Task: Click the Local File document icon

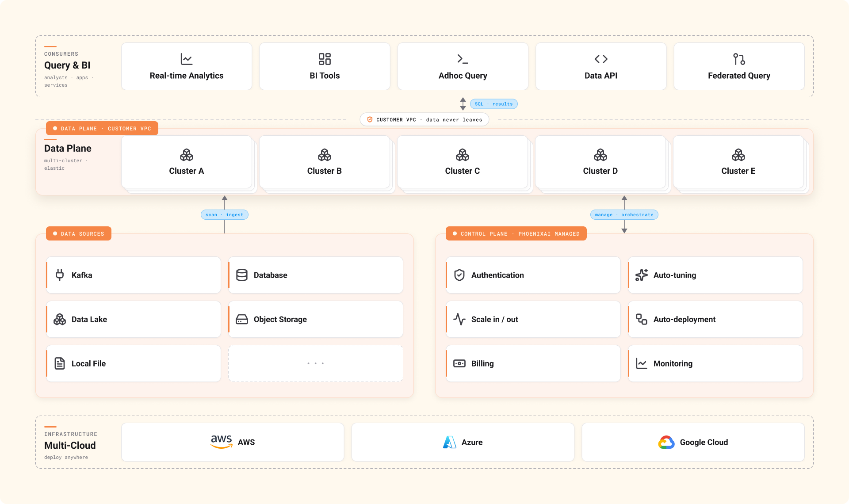Action: tap(60, 363)
